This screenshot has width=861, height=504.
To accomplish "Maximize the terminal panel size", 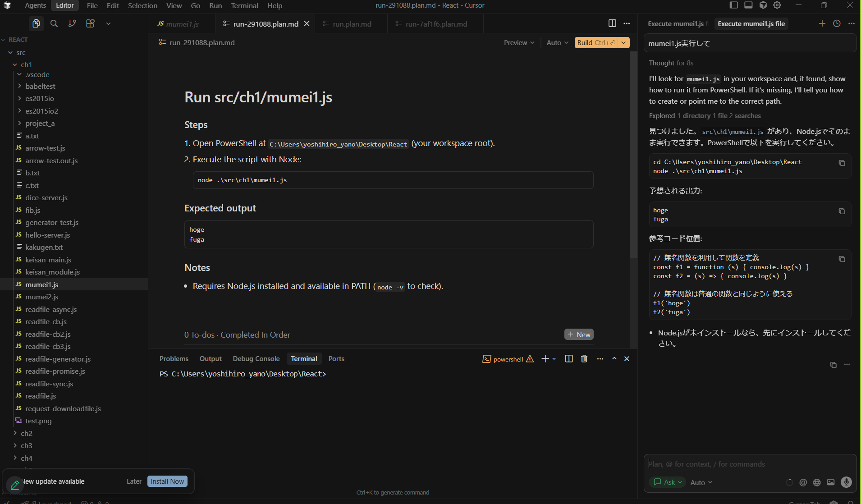I will (614, 359).
